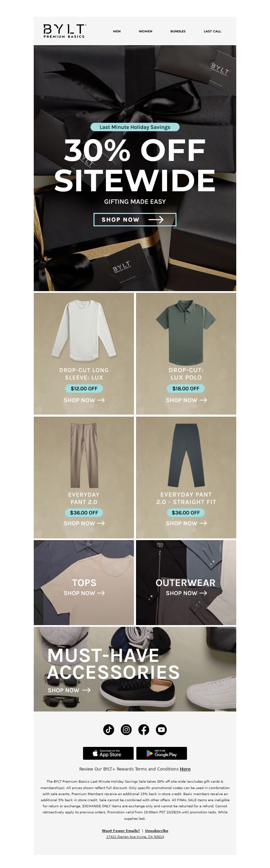The image size is (270, 868).
Task: Click the App Store download badge
Action: 108,753
